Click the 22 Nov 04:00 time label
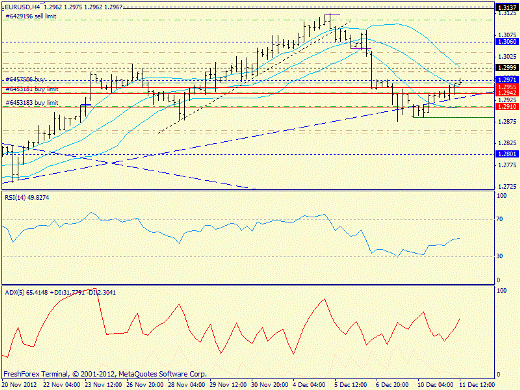Viewport: 520px width, 390px height. 62,385
